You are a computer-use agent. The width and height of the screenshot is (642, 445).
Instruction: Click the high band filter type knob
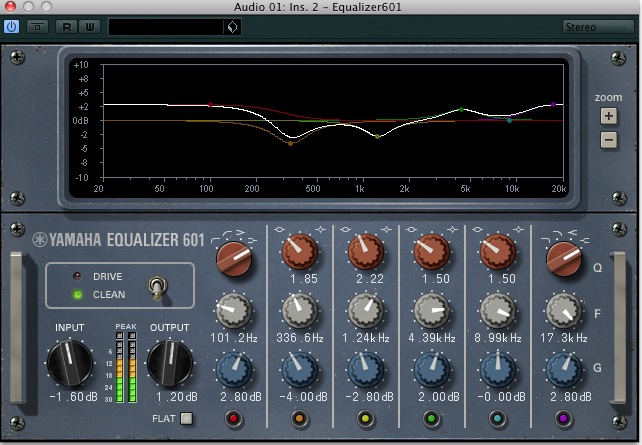pyautogui.click(x=564, y=259)
